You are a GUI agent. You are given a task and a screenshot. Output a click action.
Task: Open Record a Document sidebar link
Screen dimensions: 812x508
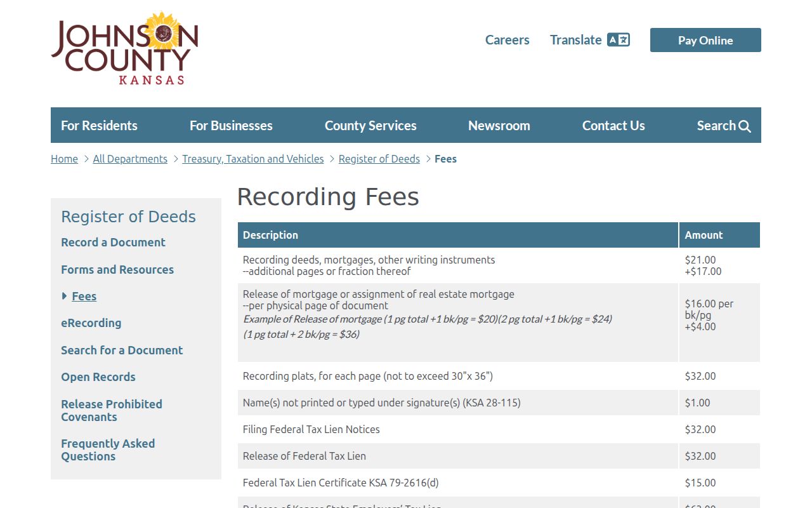tap(113, 242)
